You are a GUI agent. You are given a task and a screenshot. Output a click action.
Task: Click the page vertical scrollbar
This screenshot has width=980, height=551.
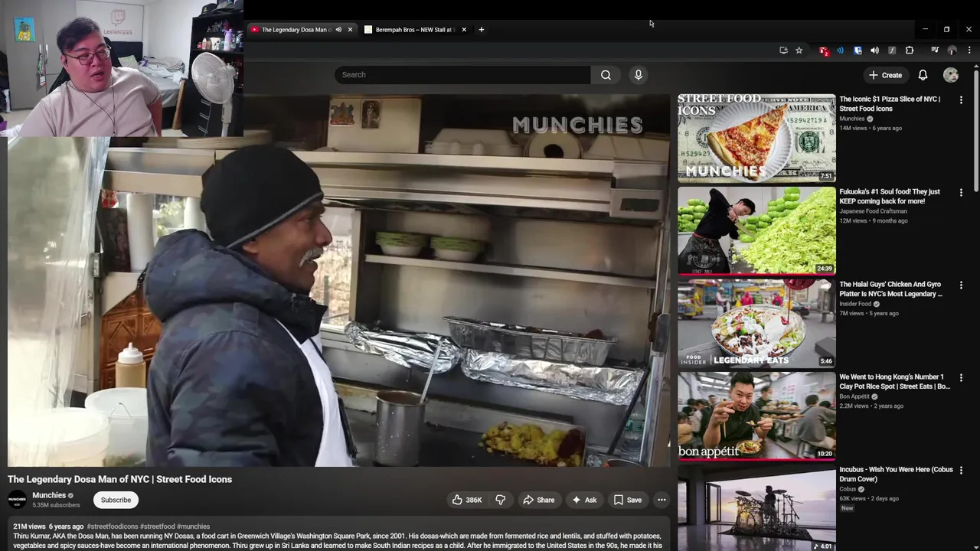pos(976,130)
